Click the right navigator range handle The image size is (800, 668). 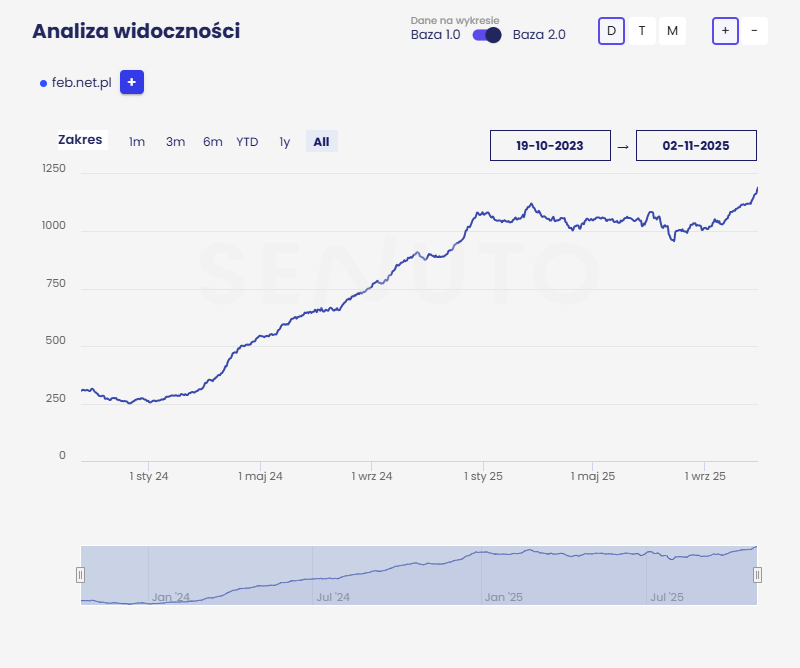tap(757, 575)
